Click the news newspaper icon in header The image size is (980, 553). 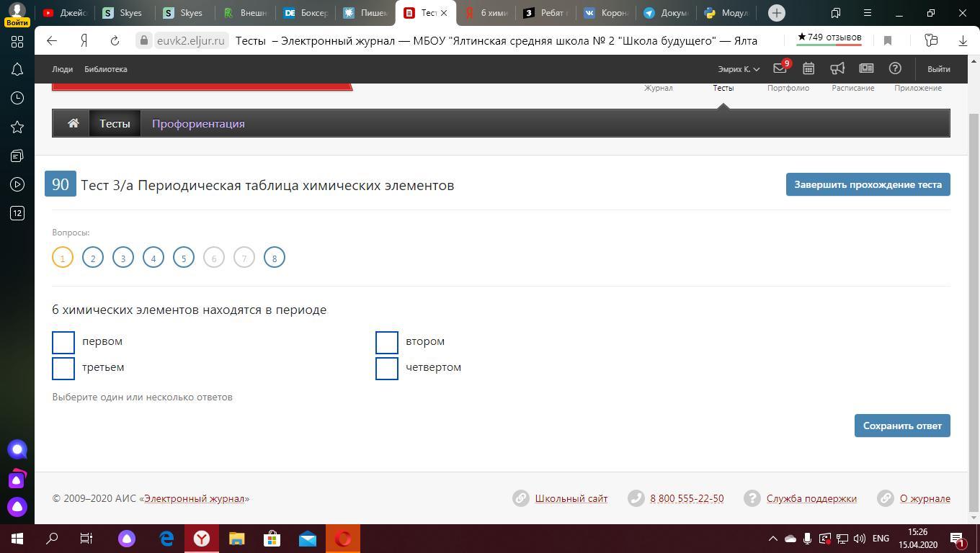point(866,68)
